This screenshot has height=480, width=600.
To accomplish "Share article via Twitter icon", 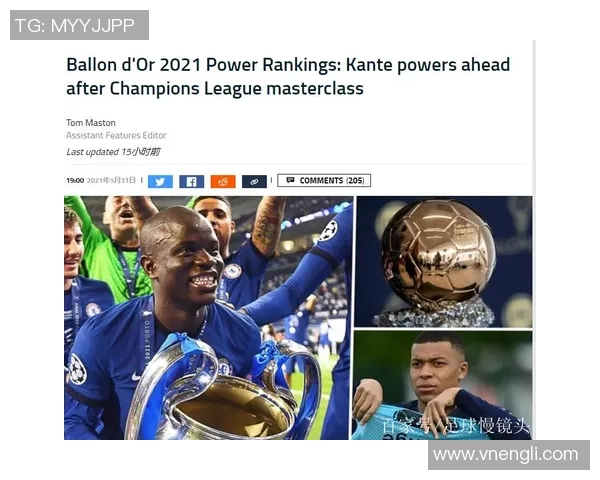I will click(x=160, y=181).
